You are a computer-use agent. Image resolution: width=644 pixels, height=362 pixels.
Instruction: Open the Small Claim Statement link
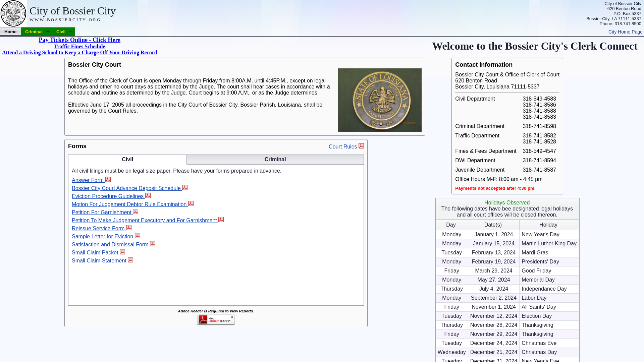click(99, 261)
